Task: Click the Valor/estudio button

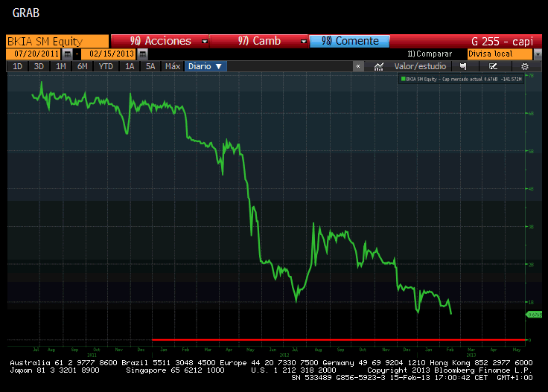Action: pyautogui.click(x=420, y=66)
